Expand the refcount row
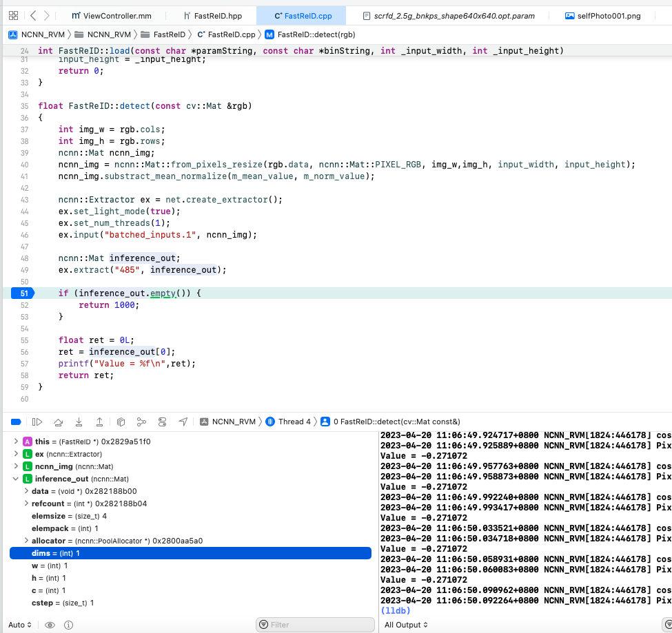Image resolution: width=672 pixels, height=633 pixels. pyautogui.click(x=26, y=504)
